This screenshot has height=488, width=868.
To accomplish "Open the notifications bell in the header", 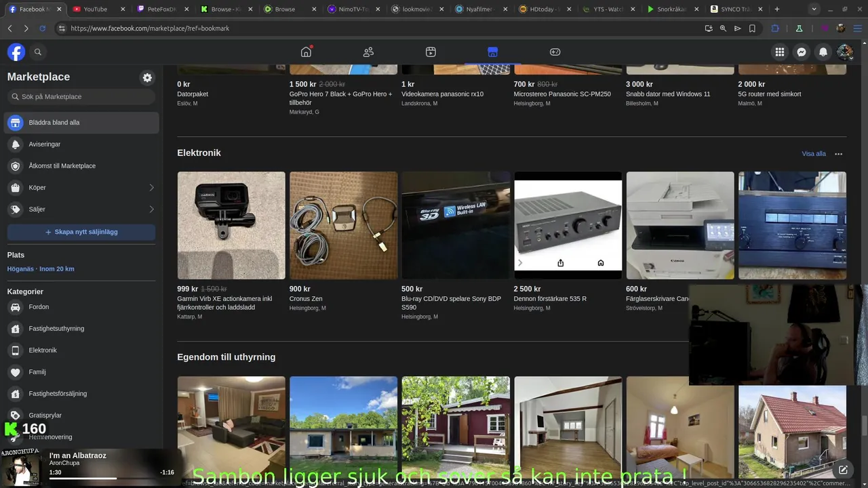I will click(823, 52).
